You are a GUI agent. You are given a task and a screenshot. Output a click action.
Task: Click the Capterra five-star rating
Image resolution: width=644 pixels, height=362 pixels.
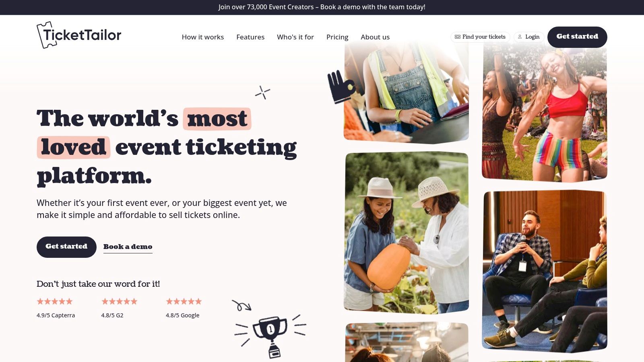(55, 301)
